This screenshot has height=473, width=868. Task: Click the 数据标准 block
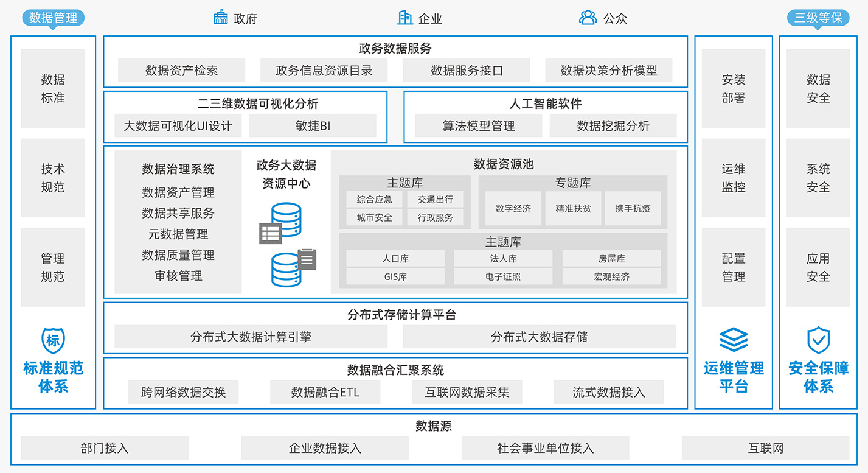coord(53,88)
